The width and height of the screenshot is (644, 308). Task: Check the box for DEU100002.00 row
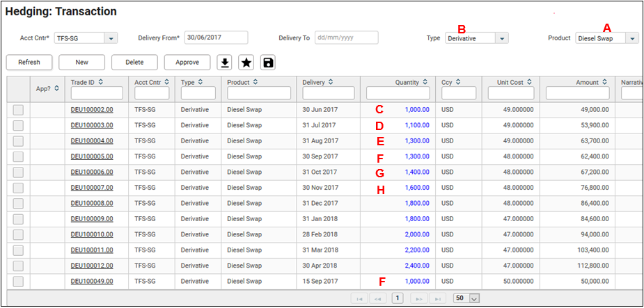[x=18, y=110]
